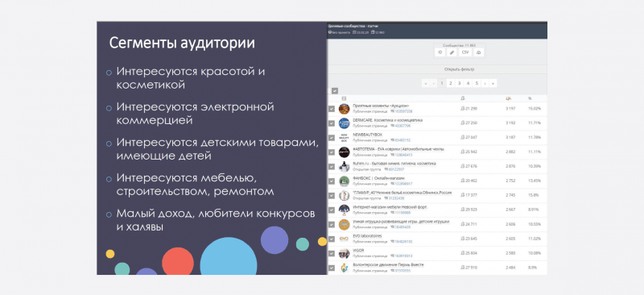Click avatar of "Приятные моменты «Аукцион»"
Screen dimensions: 644x295
345,109
